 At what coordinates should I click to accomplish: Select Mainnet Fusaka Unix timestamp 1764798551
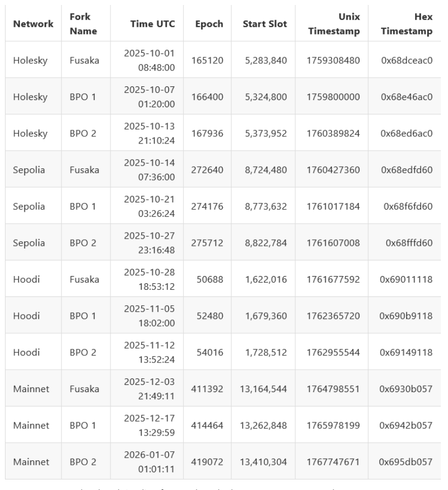[334, 388]
